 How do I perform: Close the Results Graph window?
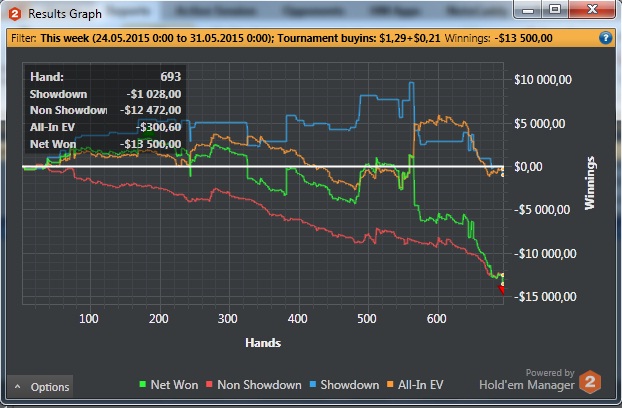(x=592, y=10)
